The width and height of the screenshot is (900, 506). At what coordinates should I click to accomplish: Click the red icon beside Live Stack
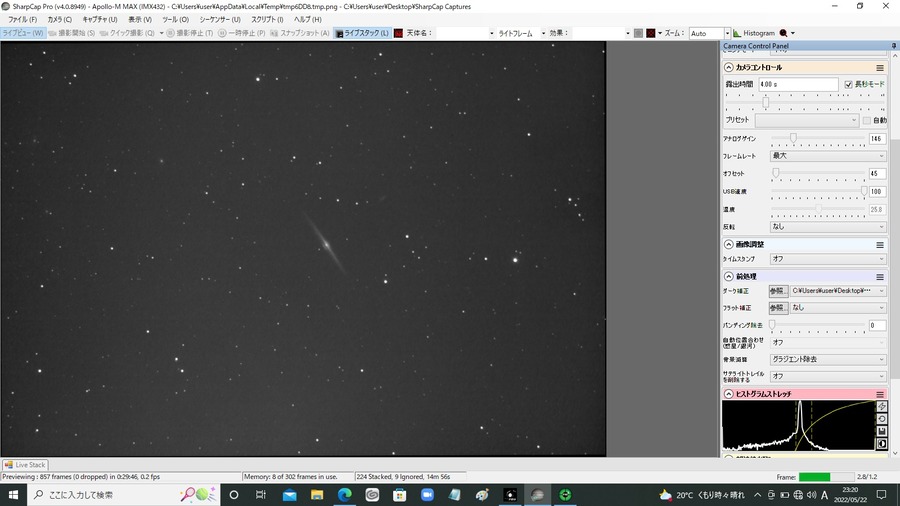pyautogui.click(x=398, y=33)
